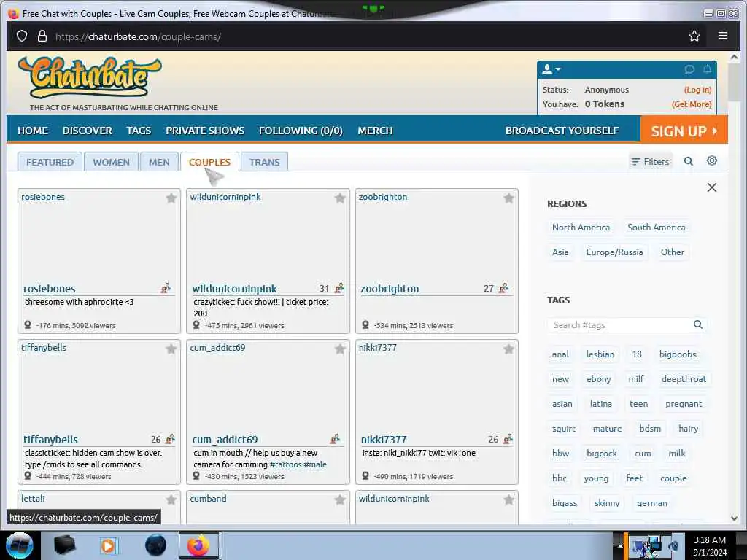Click the scroll-down arrow of the page scrollbar
Image resolution: width=747 pixels, height=560 pixels.
[x=734, y=518]
